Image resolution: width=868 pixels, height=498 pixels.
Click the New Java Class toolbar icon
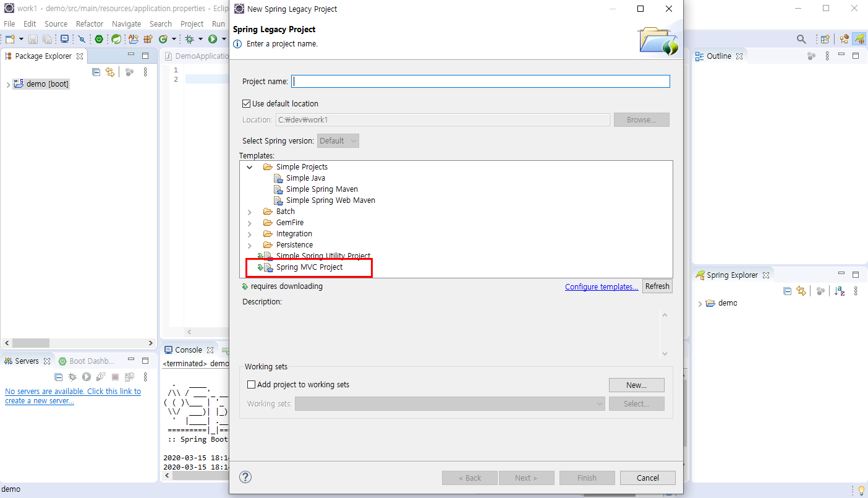pyautogui.click(x=163, y=39)
